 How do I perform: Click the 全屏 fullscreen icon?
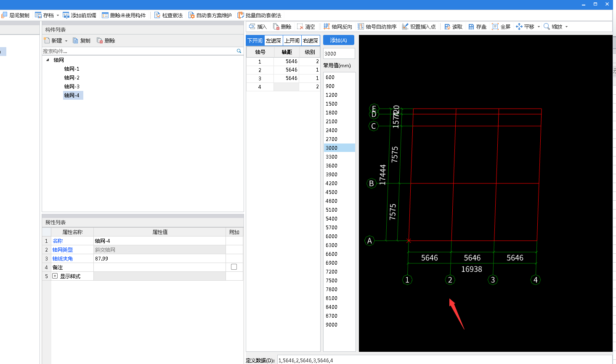point(495,27)
